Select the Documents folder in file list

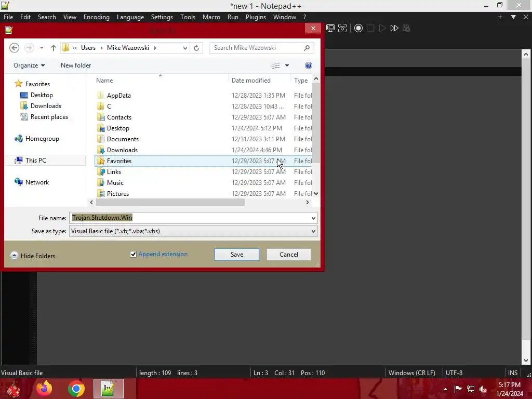(123, 139)
